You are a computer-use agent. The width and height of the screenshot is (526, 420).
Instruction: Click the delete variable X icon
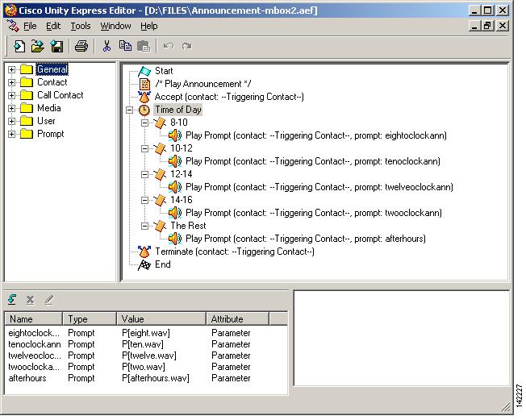(31, 299)
